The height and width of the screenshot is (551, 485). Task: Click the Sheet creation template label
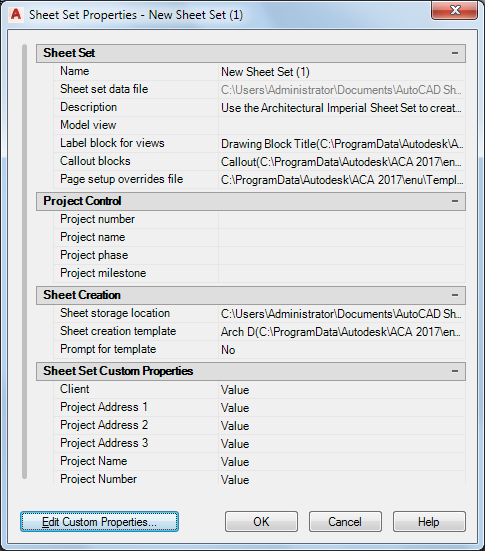[x=118, y=331]
